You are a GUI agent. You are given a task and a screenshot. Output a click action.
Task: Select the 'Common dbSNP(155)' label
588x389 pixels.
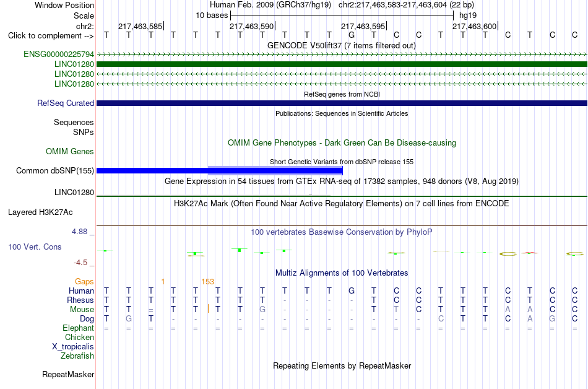(x=54, y=171)
